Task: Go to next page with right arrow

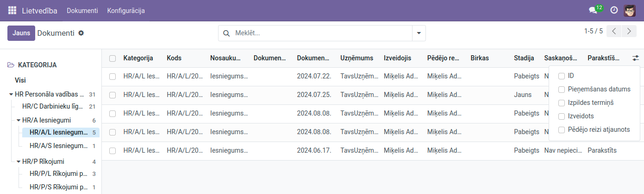Action: pyautogui.click(x=629, y=31)
